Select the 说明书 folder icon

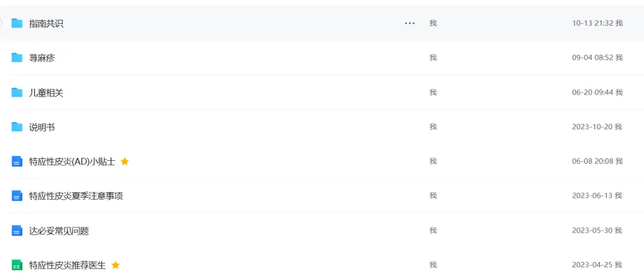[17, 127]
